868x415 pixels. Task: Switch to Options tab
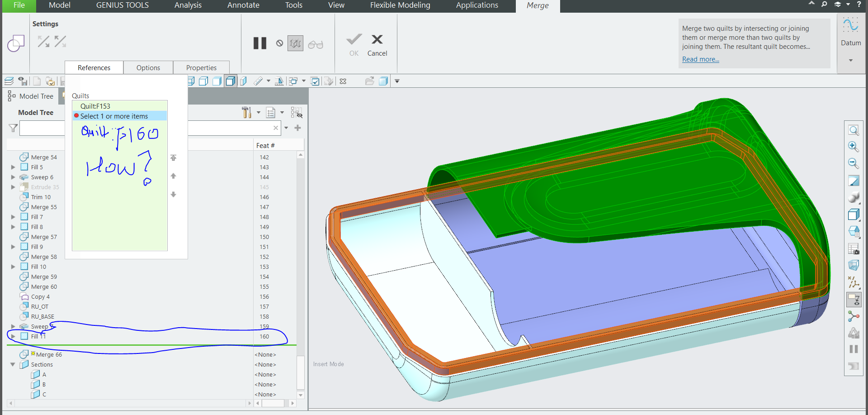148,67
